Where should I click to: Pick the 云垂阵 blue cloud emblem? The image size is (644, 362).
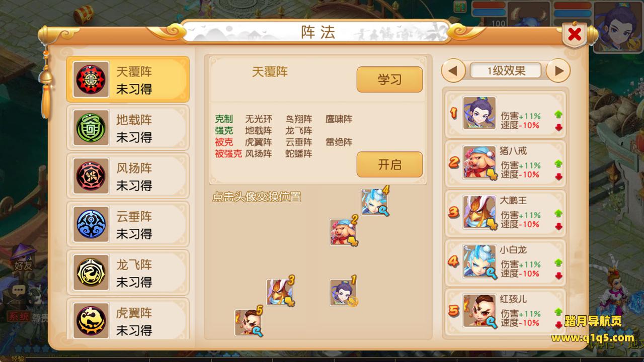point(91,224)
